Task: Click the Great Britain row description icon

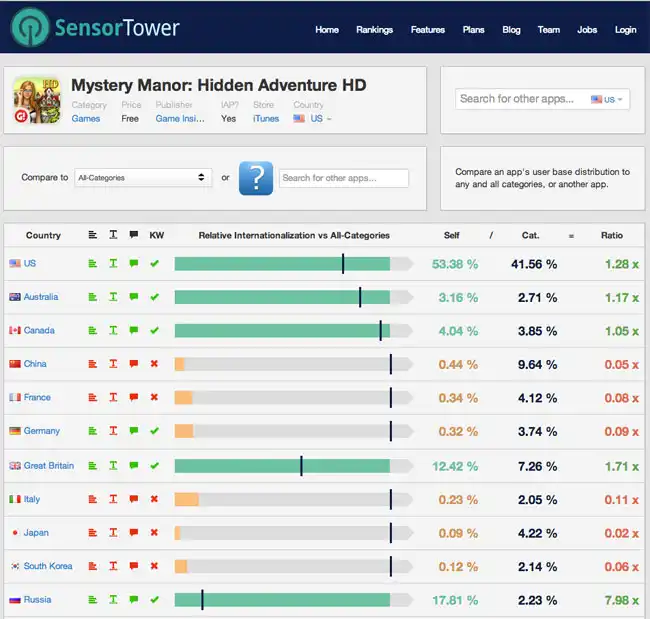Action: (92, 466)
